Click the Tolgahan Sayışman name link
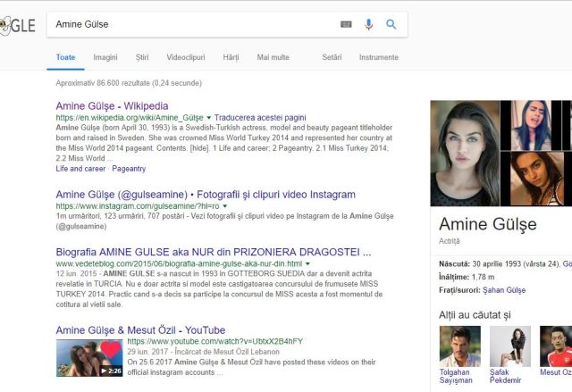The width and height of the screenshot is (572, 392). point(456,376)
